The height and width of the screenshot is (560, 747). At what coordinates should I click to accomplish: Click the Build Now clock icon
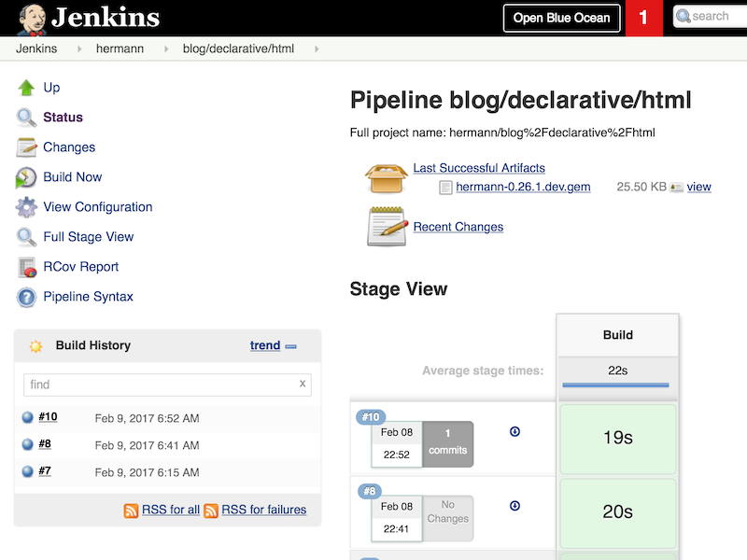pyautogui.click(x=26, y=177)
